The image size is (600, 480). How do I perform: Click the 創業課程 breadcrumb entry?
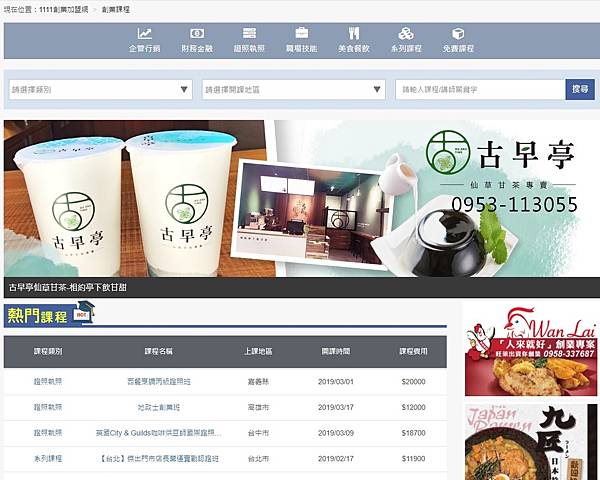pyautogui.click(x=116, y=9)
